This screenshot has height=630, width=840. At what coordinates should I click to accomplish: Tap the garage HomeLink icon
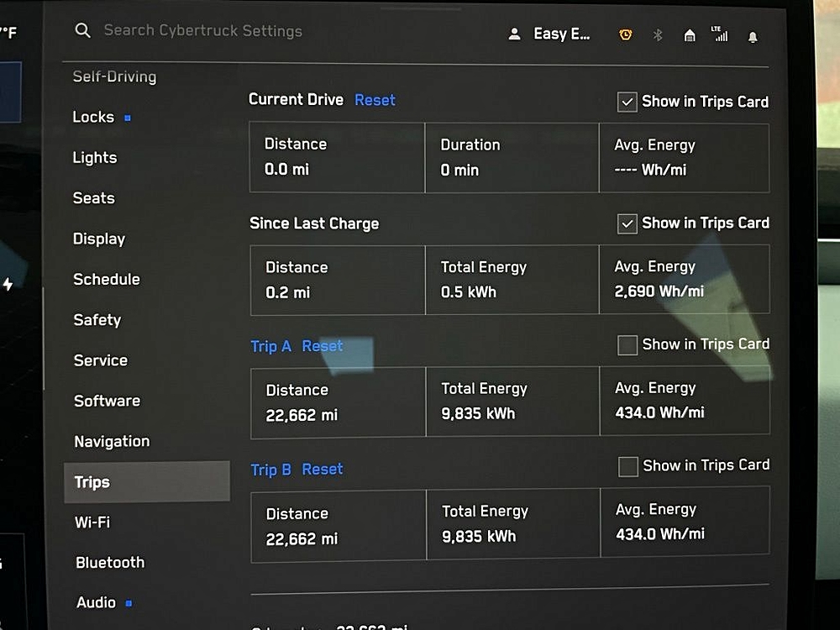pos(690,35)
